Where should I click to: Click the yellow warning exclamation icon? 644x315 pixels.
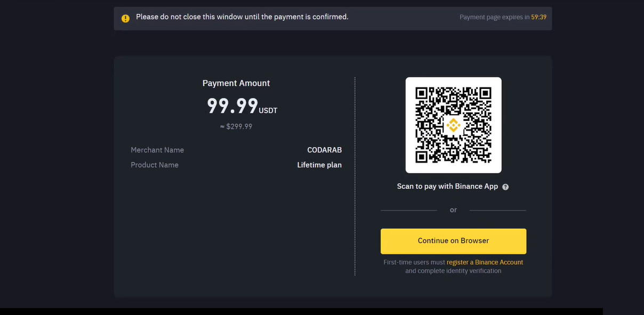coord(125,19)
